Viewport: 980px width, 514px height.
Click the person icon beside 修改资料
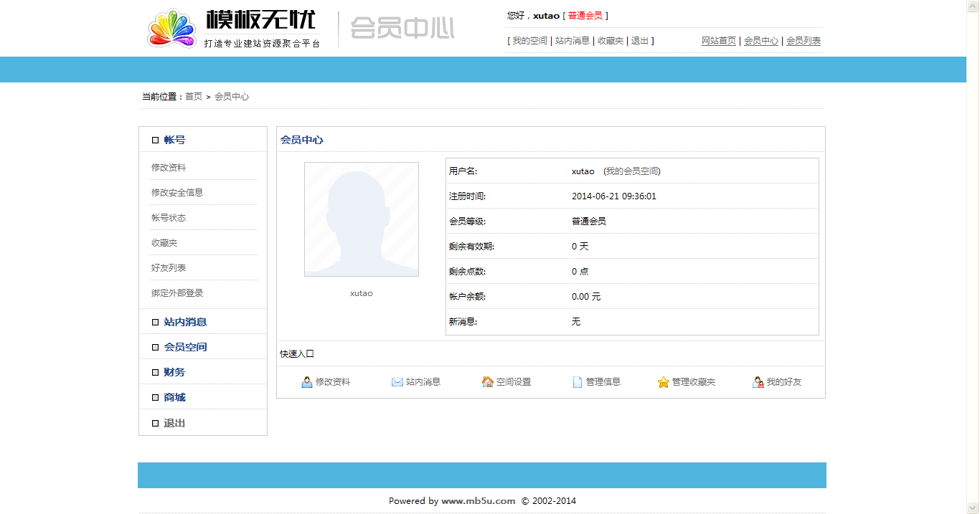(307, 382)
